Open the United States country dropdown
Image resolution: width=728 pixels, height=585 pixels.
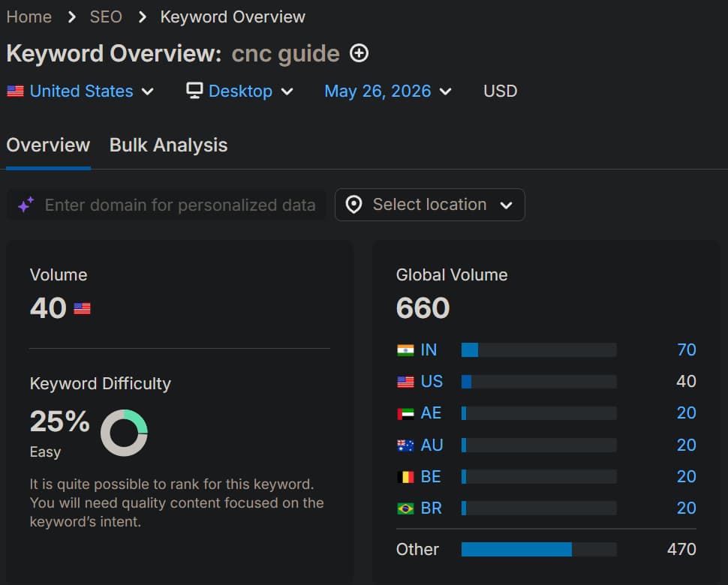click(80, 91)
